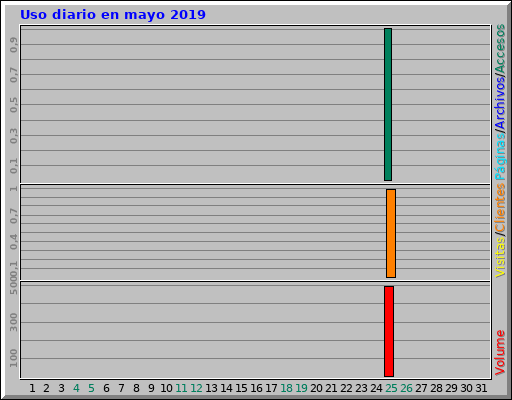Click green day 19 on the x-axis
Screen dimensions: 512x400
(x=301, y=388)
